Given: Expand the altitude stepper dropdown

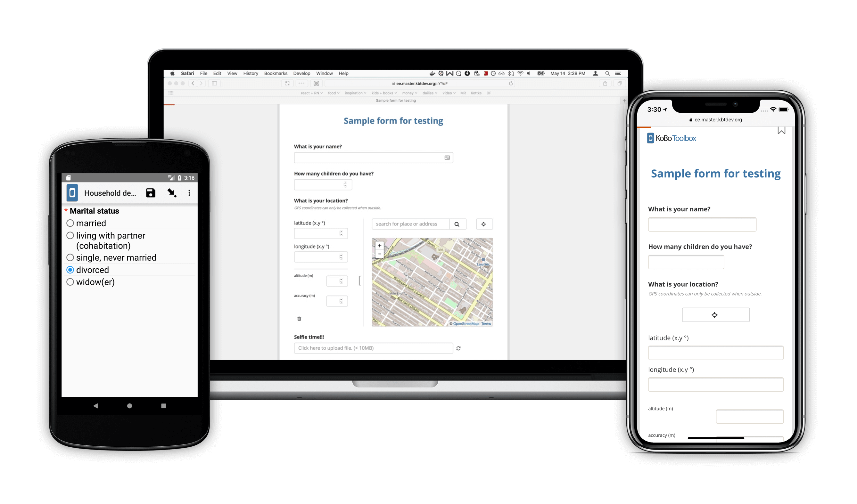Looking at the screenshot, I should (341, 281).
